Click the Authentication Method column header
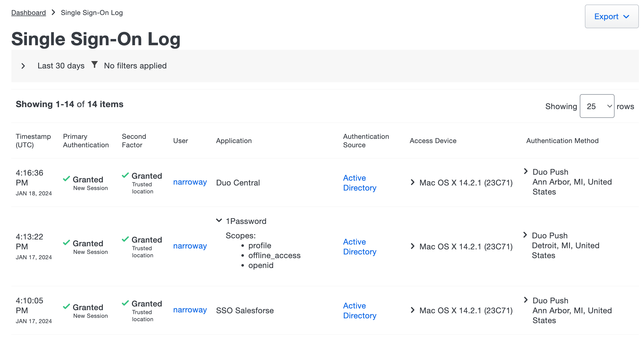644x337 pixels. click(562, 141)
